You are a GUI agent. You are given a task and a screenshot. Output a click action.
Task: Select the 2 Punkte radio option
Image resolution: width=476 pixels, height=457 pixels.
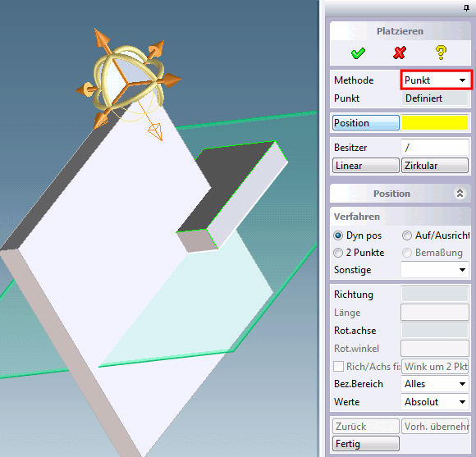pyautogui.click(x=338, y=253)
